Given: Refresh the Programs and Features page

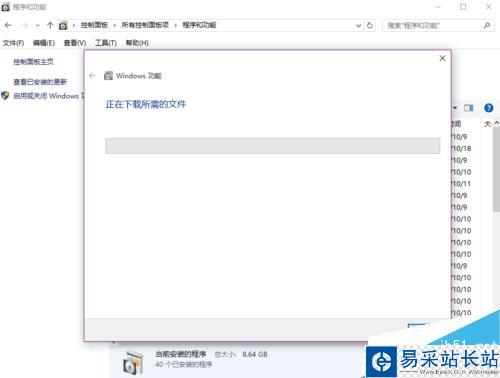Looking at the screenshot, I should click(x=370, y=25).
